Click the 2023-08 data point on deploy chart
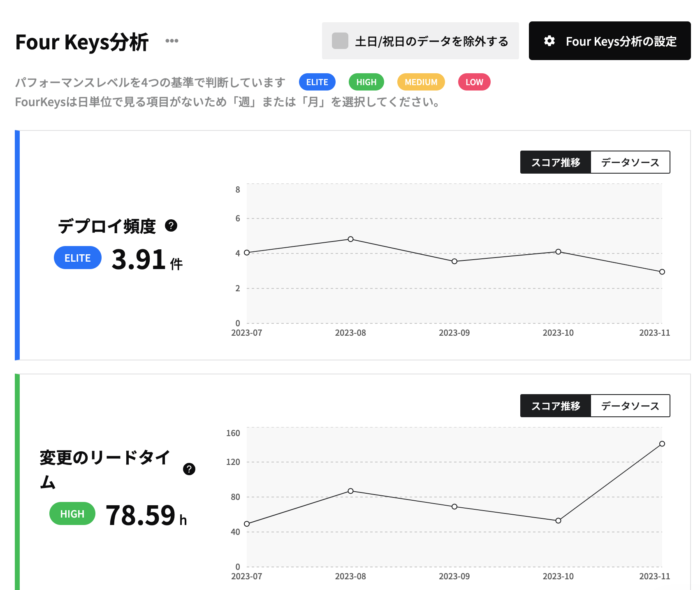Viewport: 700px width, 590px height. 350,239
